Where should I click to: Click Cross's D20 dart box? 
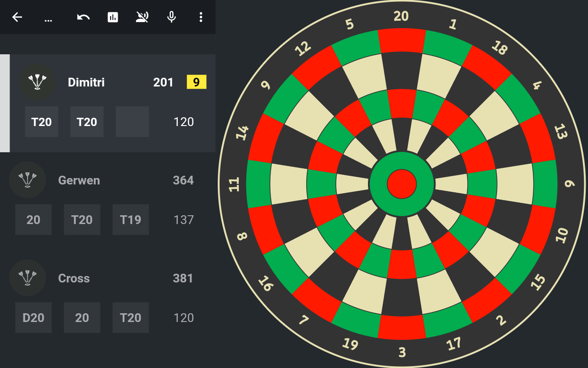point(33,317)
